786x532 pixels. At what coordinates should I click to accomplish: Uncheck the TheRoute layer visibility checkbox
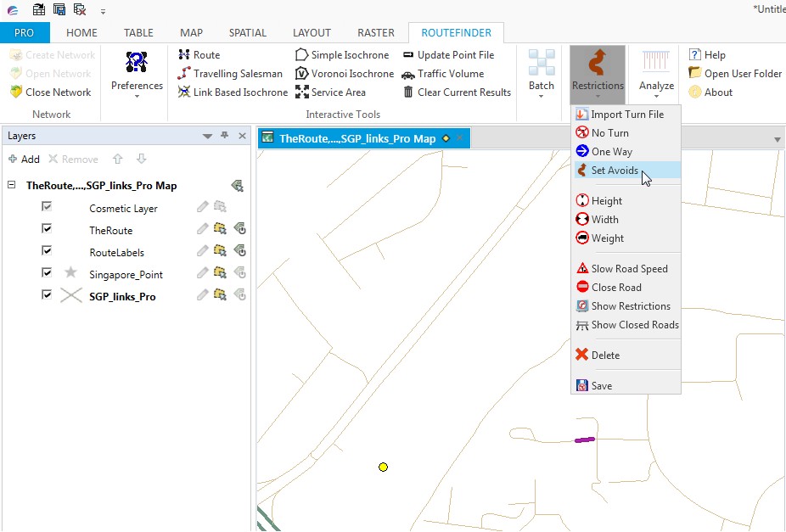pyautogui.click(x=48, y=229)
